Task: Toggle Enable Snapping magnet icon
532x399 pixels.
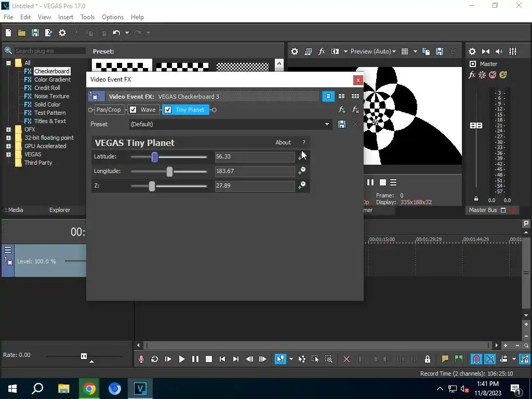Action: point(476,359)
